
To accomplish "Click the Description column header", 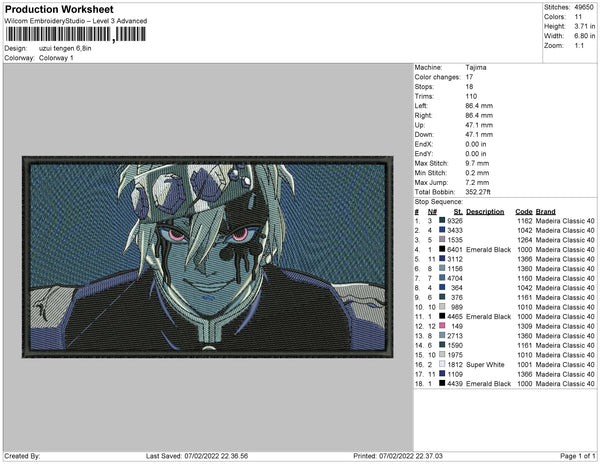I will [x=485, y=212].
